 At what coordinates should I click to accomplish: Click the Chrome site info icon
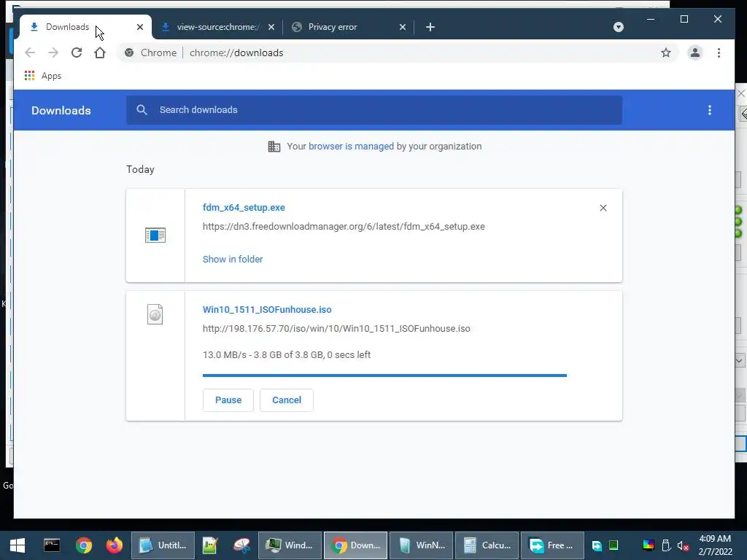[x=129, y=52]
